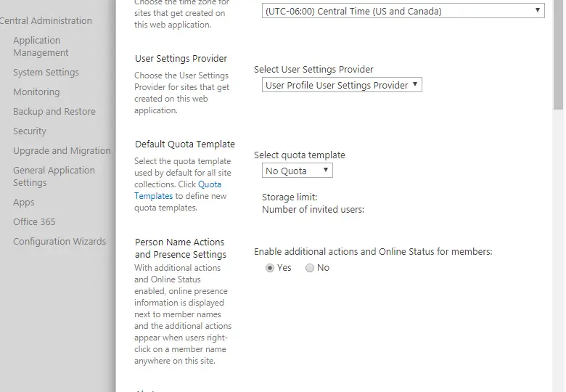
Task: Open General Application Settings
Action: click(54, 176)
